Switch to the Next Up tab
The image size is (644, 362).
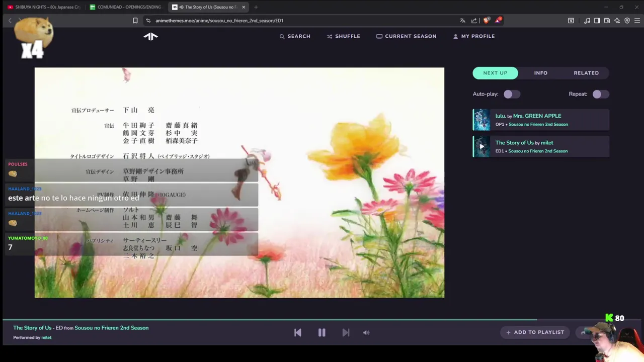pos(495,73)
